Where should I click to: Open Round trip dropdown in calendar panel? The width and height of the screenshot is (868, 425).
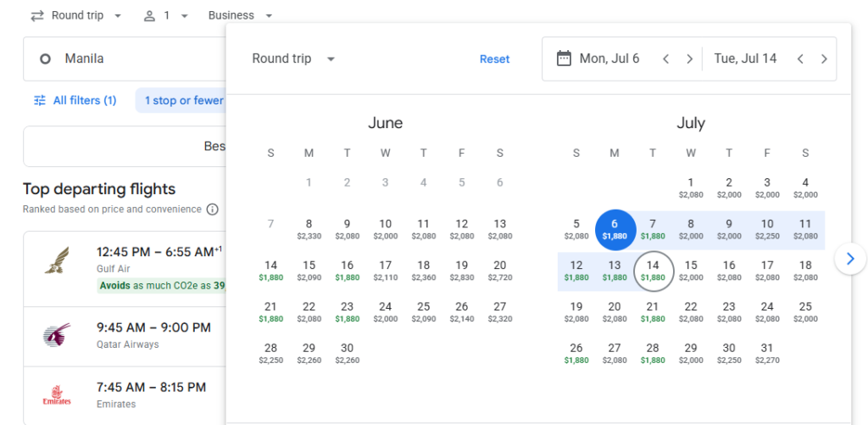point(293,59)
